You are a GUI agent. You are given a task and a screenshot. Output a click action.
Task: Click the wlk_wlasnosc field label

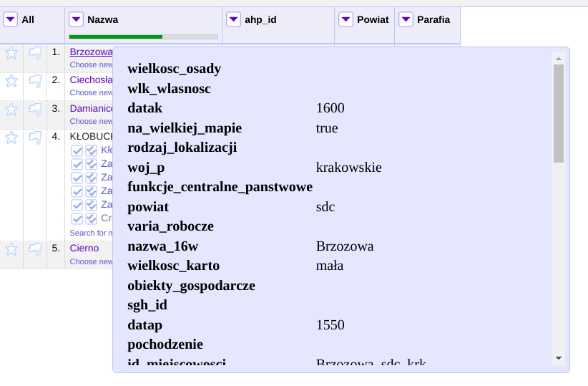coord(169,89)
